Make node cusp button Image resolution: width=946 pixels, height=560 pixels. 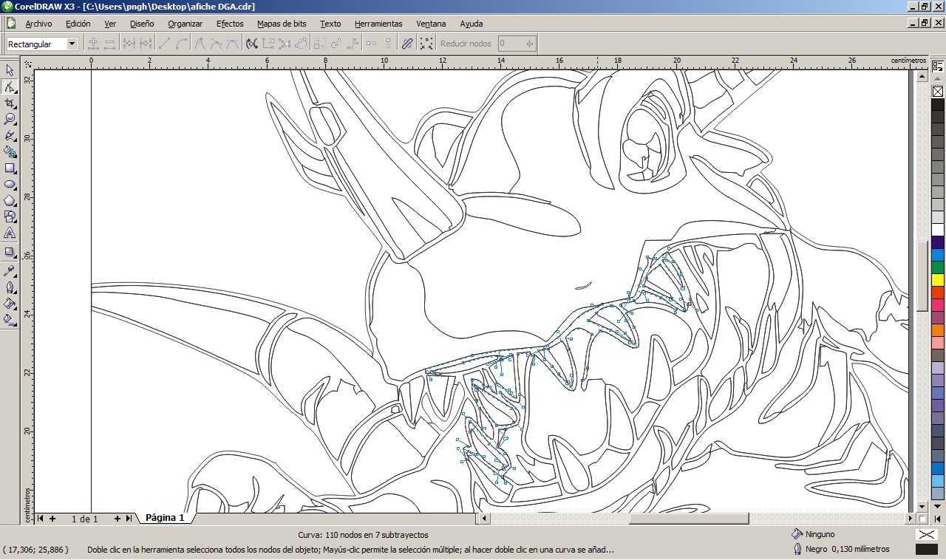[200, 44]
